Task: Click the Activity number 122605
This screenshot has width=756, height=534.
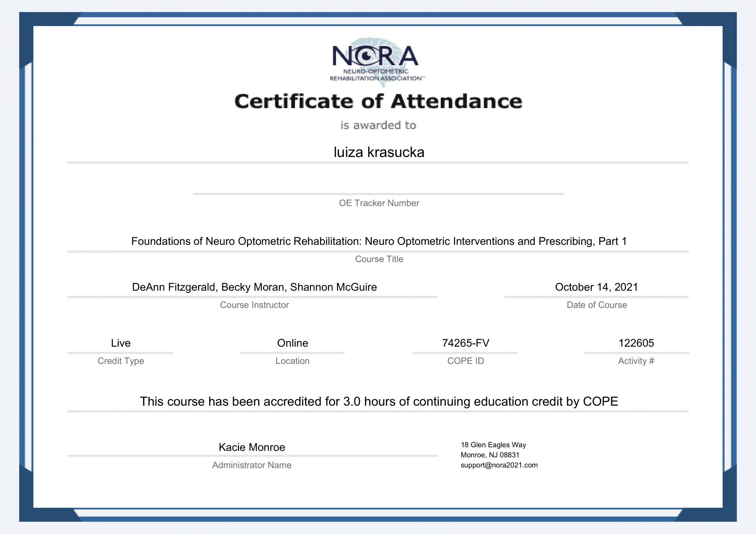Action: coord(636,343)
